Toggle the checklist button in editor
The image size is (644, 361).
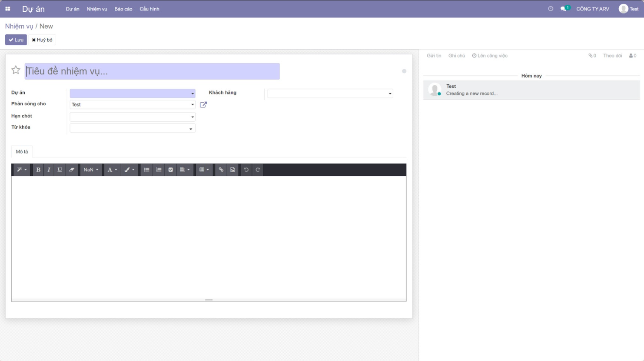point(171,170)
